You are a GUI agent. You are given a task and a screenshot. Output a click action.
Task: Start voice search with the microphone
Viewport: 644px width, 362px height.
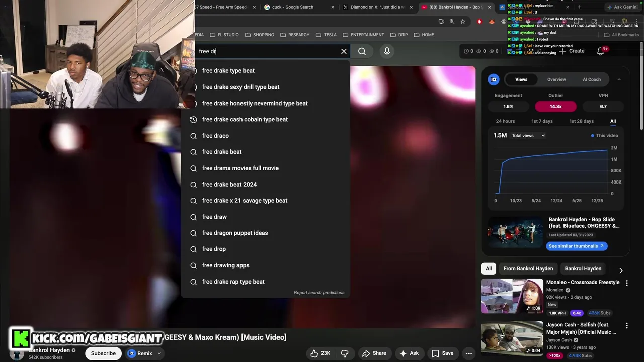[387, 51]
